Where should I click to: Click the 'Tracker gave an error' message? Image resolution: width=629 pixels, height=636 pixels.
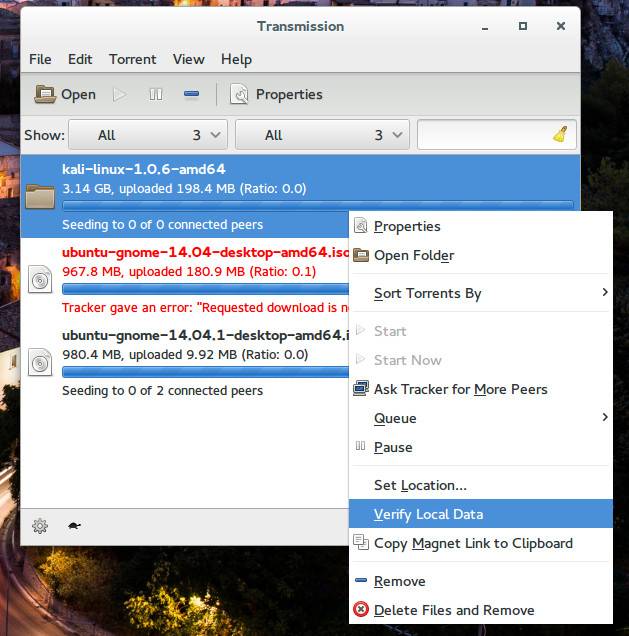(x=205, y=308)
